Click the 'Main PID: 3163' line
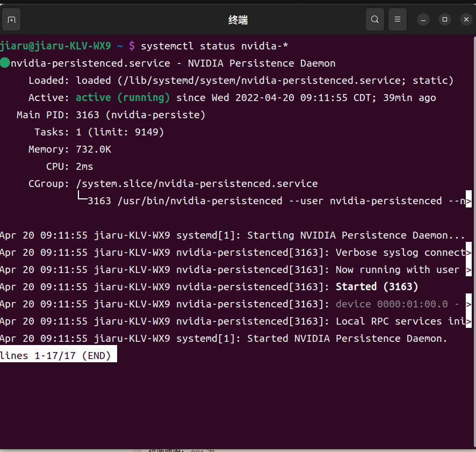This screenshot has height=452, width=476. [111, 115]
